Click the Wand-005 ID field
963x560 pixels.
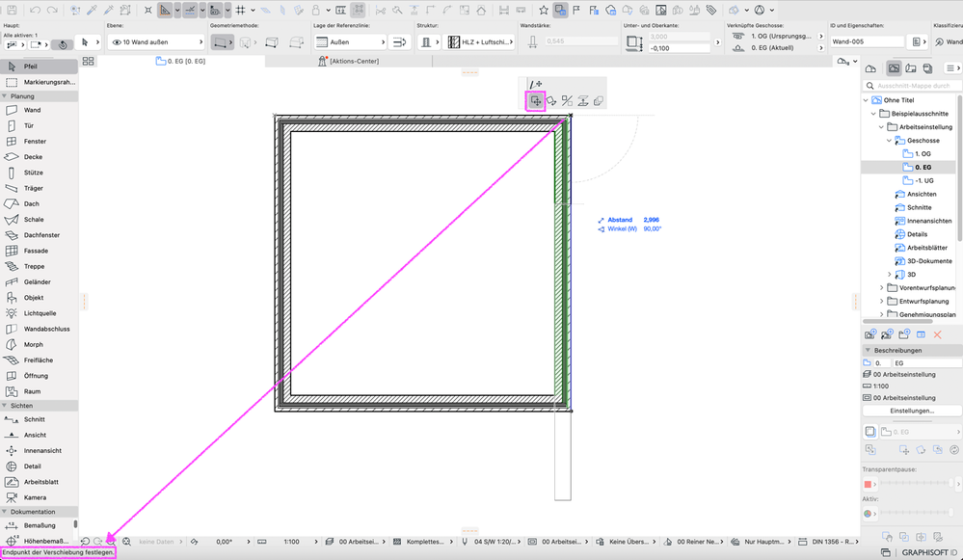point(868,41)
